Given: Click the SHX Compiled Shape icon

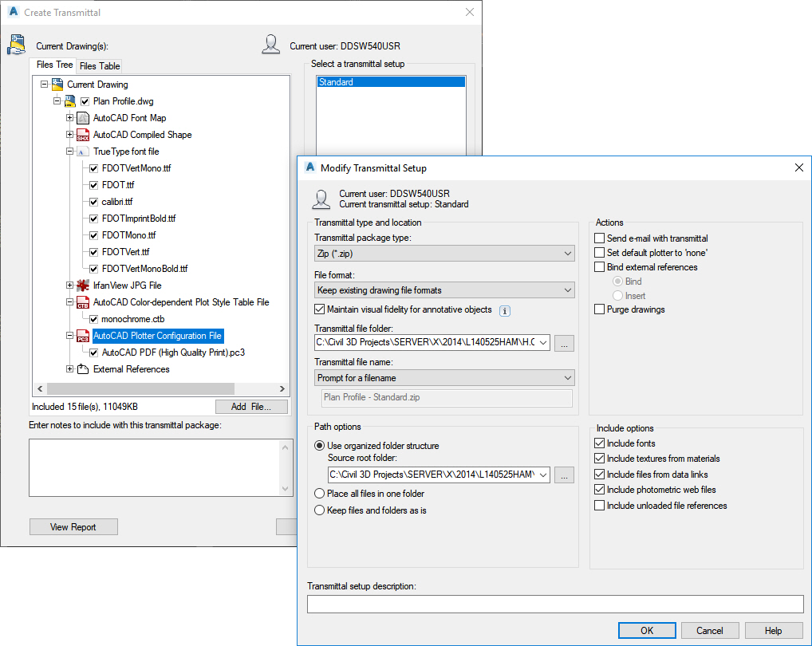Looking at the screenshot, I should click(x=83, y=135).
